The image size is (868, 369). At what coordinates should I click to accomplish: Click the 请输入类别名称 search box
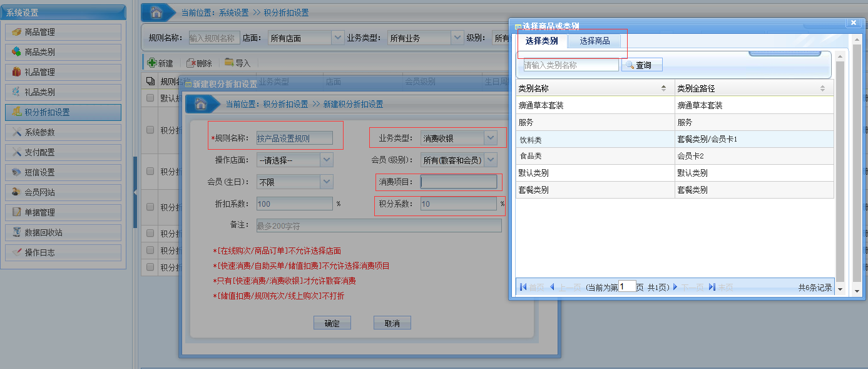(571, 65)
